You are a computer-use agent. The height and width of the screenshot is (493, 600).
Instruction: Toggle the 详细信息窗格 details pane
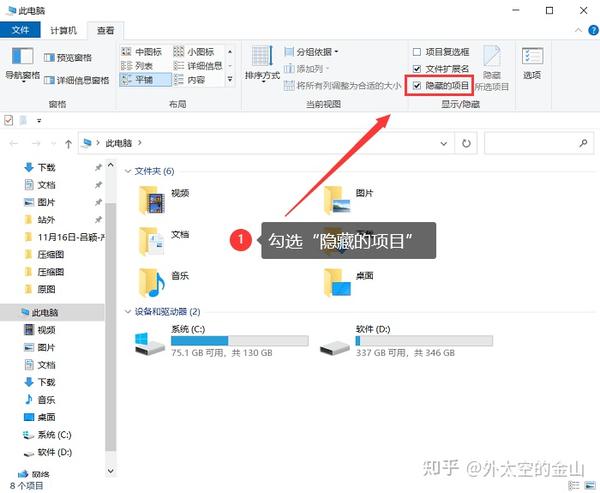[x=77, y=80]
